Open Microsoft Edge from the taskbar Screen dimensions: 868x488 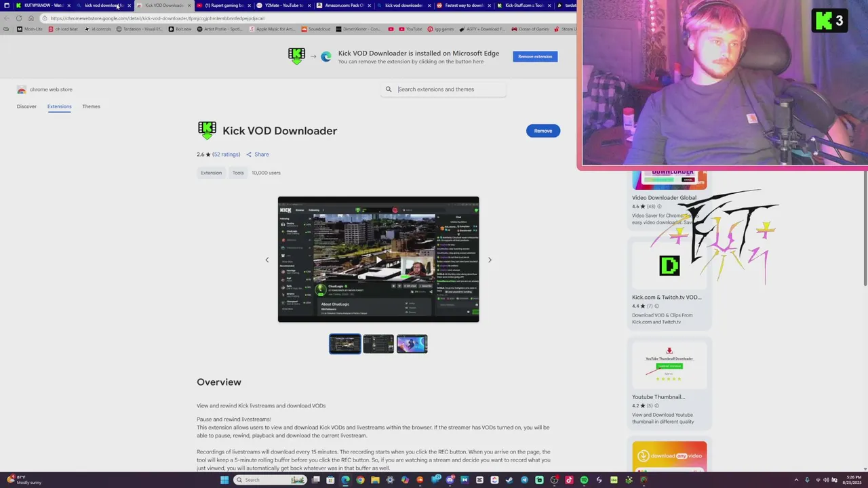click(345, 480)
